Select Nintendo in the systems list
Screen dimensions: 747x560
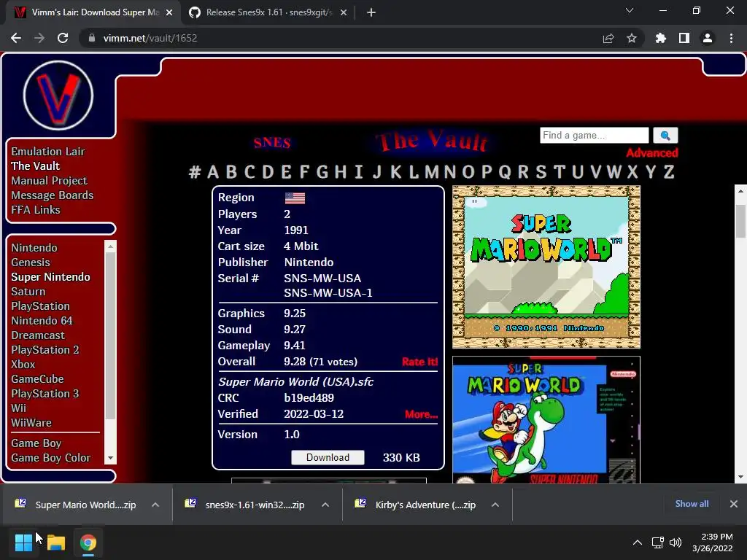(x=34, y=248)
